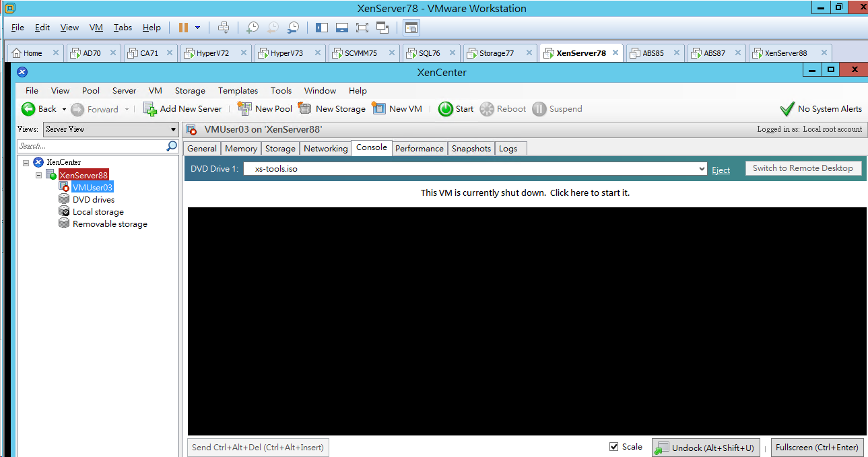Toggle the VMware thumbnail bar icon
The width and height of the screenshot is (868, 457).
pos(341,28)
